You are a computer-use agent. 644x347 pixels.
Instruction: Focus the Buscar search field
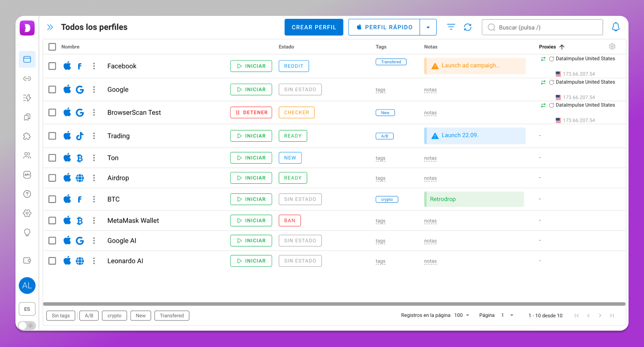pyautogui.click(x=542, y=27)
